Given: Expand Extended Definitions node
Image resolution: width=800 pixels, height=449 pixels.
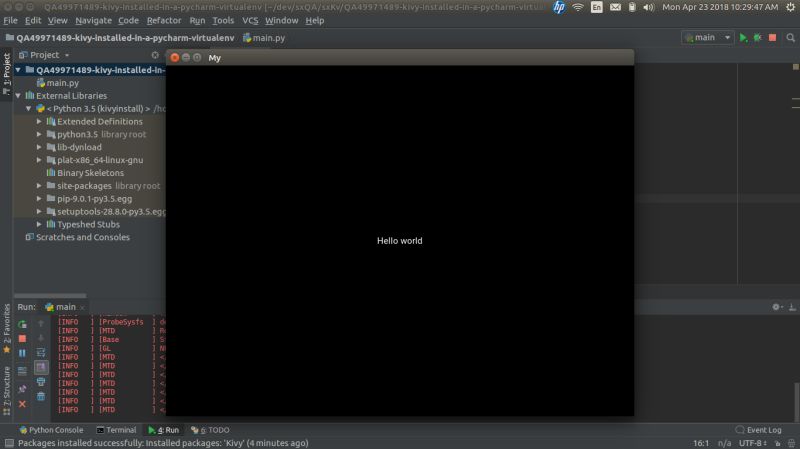Looking at the screenshot, I should 39,121.
